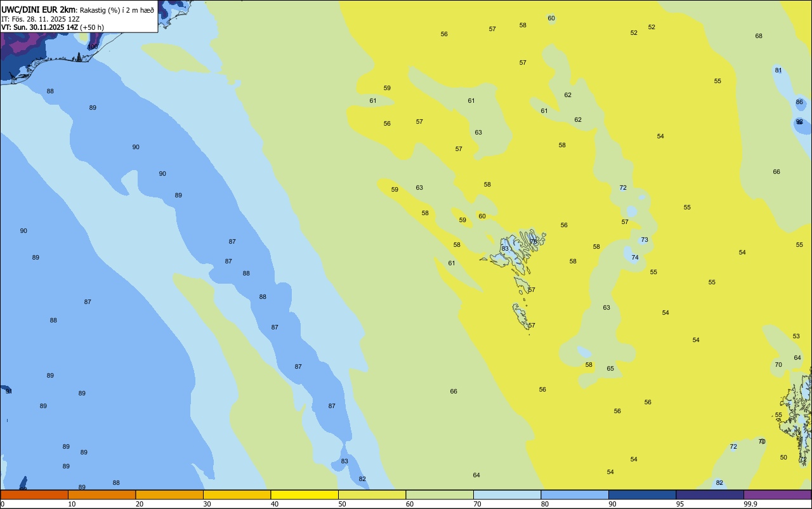
Task: Click the "40" legend tick label
Action: (274, 504)
